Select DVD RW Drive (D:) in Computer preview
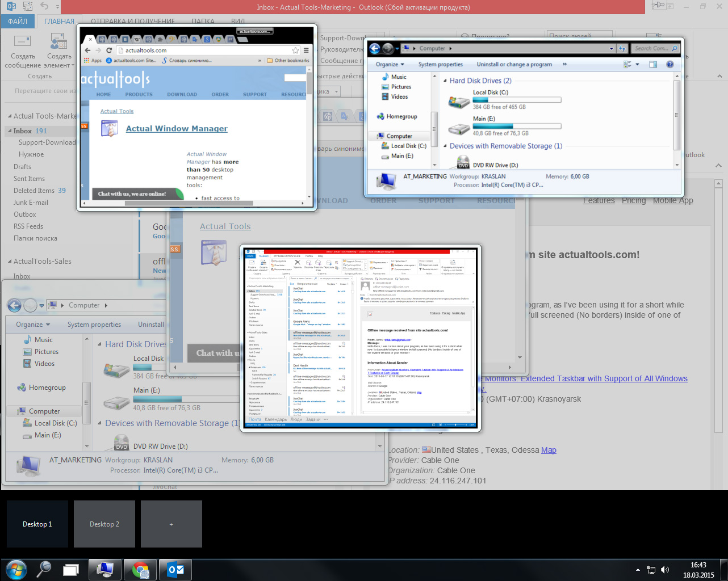728x581 pixels. (x=495, y=165)
